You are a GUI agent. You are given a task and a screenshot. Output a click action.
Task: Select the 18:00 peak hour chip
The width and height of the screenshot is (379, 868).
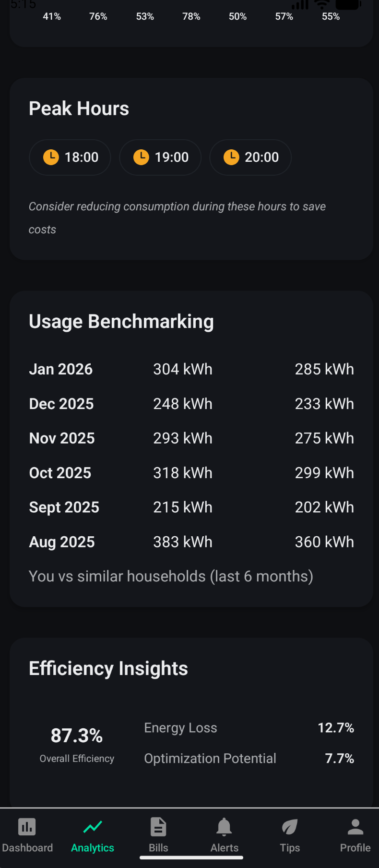point(70,157)
